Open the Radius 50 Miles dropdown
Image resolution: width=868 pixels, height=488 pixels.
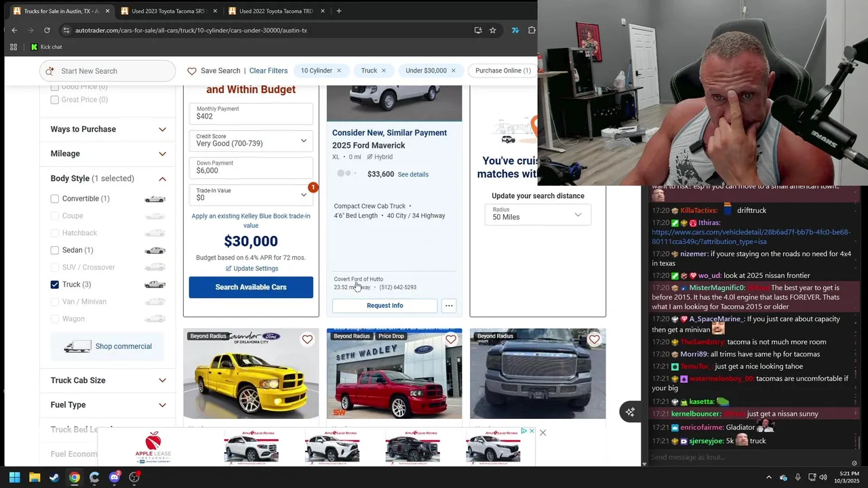click(x=538, y=214)
